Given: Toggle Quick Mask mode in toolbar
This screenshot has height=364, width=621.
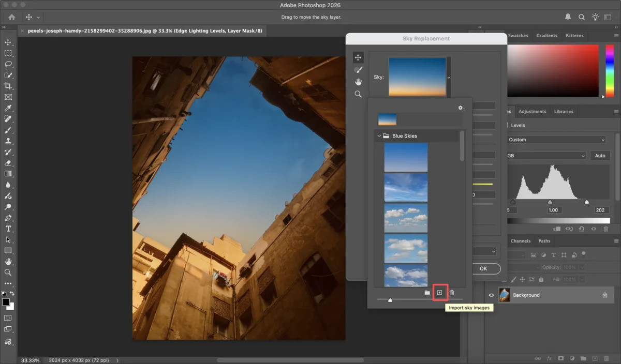Looking at the screenshot, I should point(8,317).
